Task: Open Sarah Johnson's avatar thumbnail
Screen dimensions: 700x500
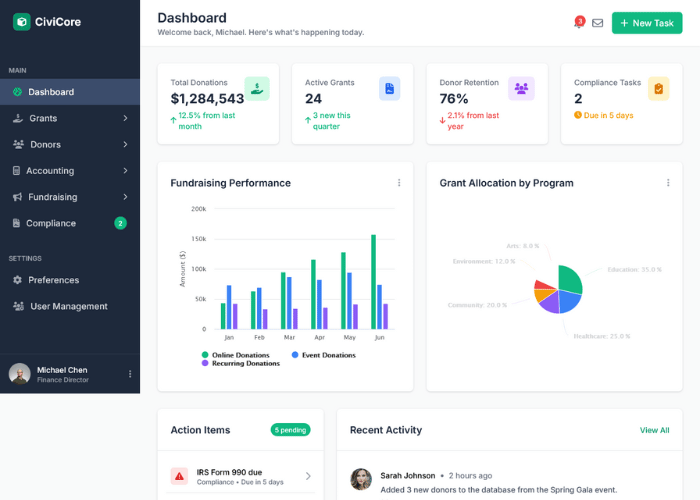Action: 361,479
